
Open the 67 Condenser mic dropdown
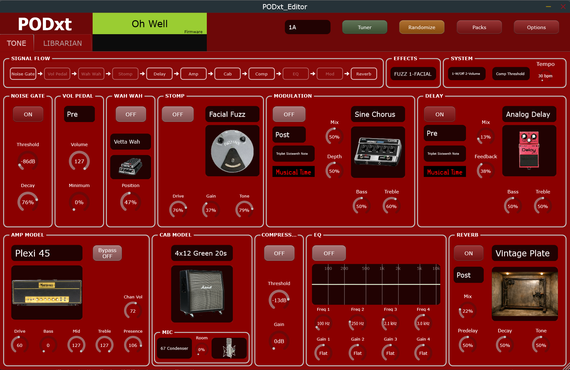[x=174, y=348]
